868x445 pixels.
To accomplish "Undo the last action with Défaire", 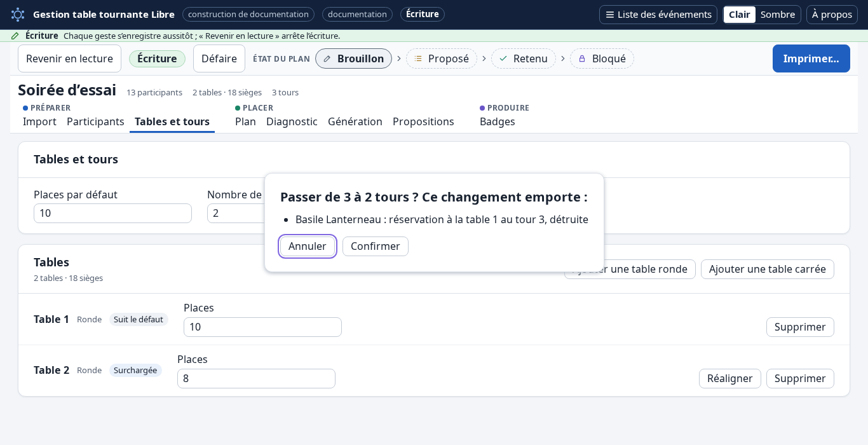I will 219,58.
